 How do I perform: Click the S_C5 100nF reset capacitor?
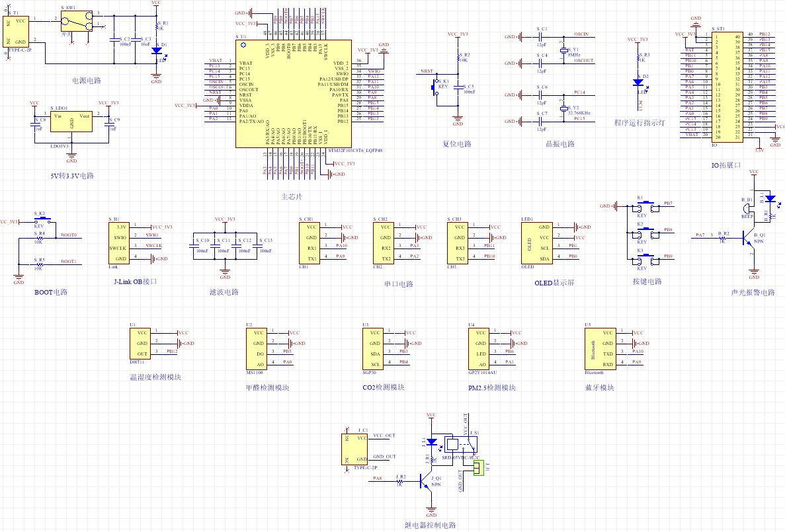coord(458,89)
